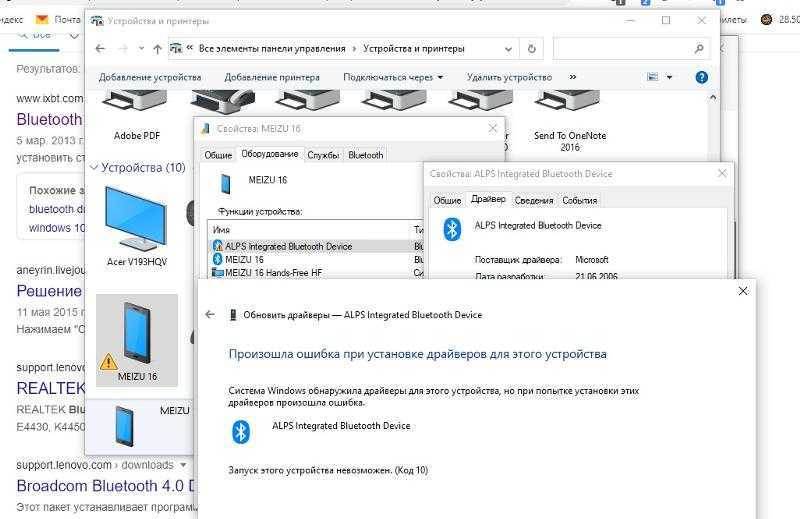Close the MEIZU 16 properties dialog
800x519 pixels.
(492, 129)
